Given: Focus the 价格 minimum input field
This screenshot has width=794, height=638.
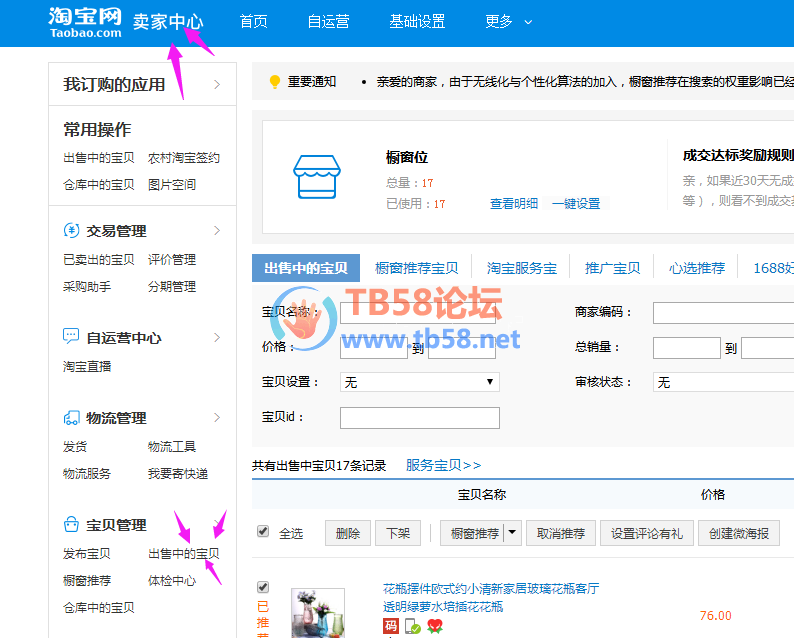Looking at the screenshot, I should coord(374,348).
